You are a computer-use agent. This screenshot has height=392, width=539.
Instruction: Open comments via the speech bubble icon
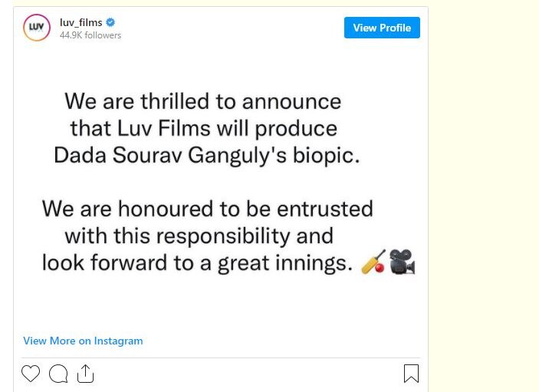58,374
